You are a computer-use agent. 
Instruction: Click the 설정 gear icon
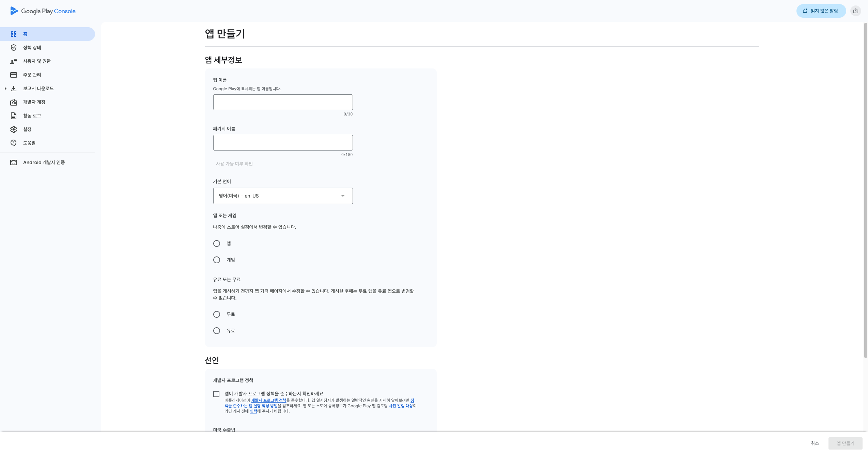14,129
